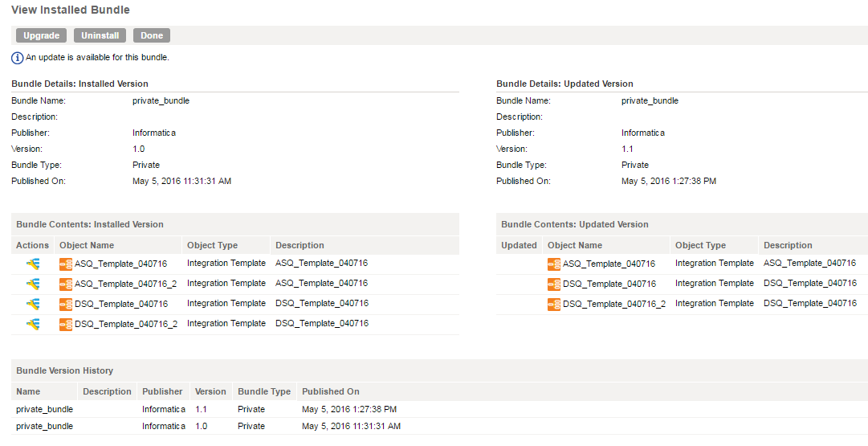Click template icon of installed DSQ_Template_040716_2
This screenshot has height=446, width=868.
tap(66, 324)
